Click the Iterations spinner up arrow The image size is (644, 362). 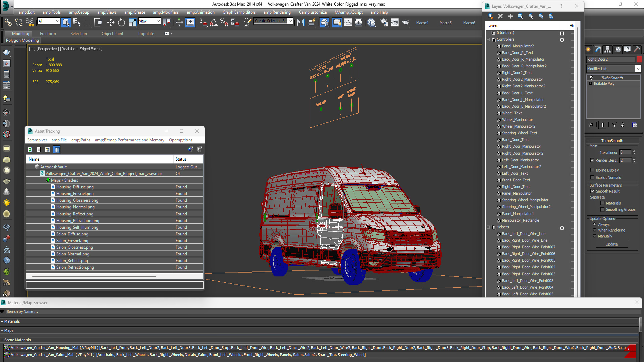pyautogui.click(x=634, y=151)
